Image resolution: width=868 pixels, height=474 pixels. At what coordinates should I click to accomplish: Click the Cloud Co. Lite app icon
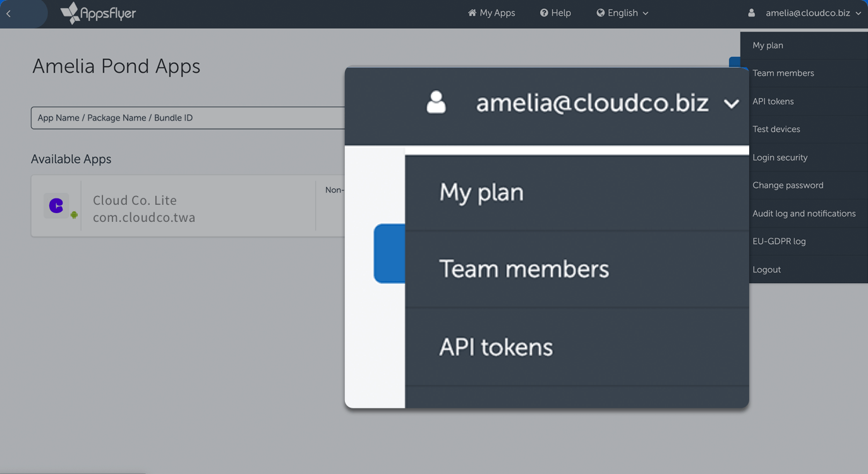pos(56,205)
